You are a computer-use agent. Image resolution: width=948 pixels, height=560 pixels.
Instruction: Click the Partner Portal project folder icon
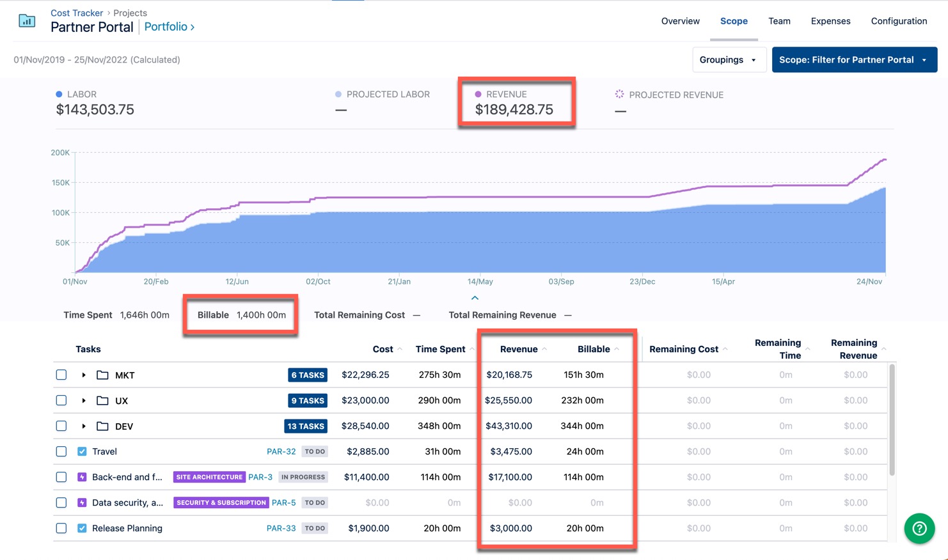(x=26, y=20)
